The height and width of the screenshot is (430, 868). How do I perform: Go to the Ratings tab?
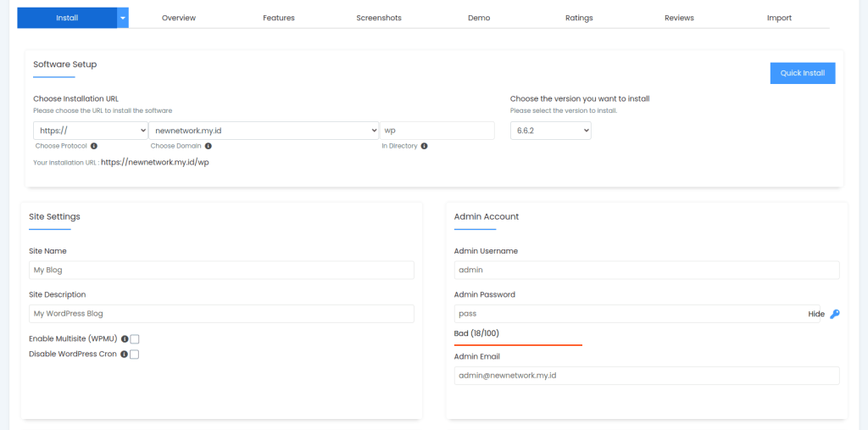pos(579,18)
